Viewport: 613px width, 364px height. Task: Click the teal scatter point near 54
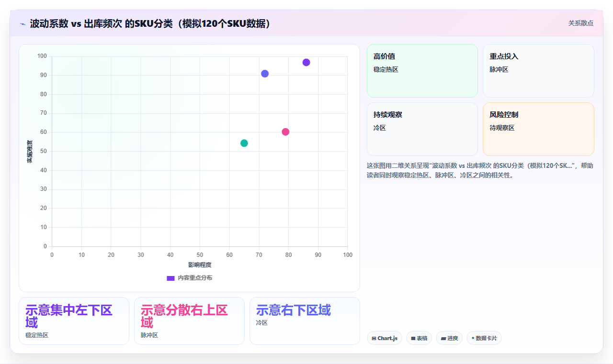244,143
